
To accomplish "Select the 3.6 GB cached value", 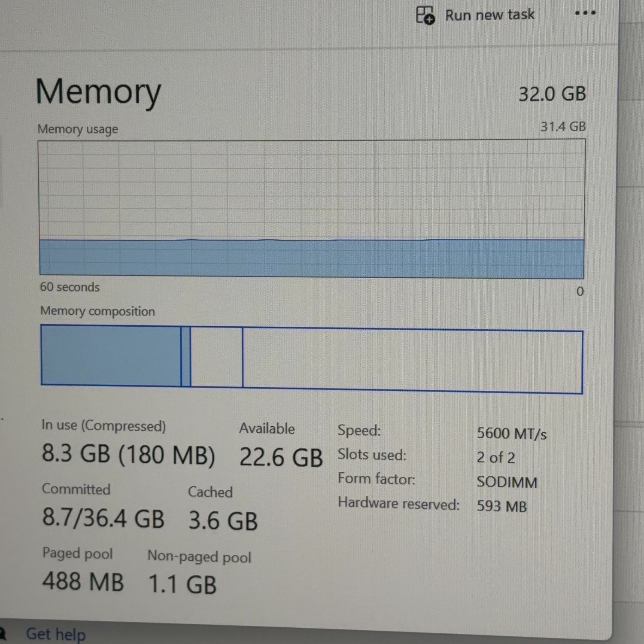I will pos(223,521).
